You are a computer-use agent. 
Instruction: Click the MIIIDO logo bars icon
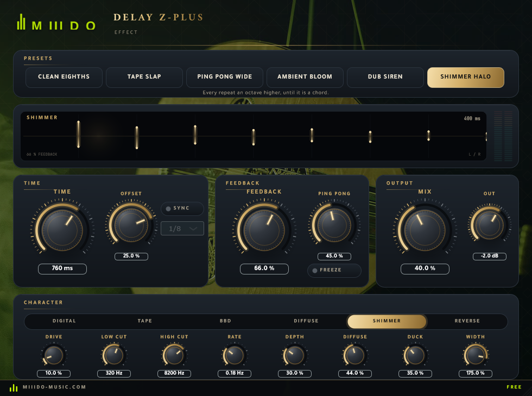tap(21, 22)
